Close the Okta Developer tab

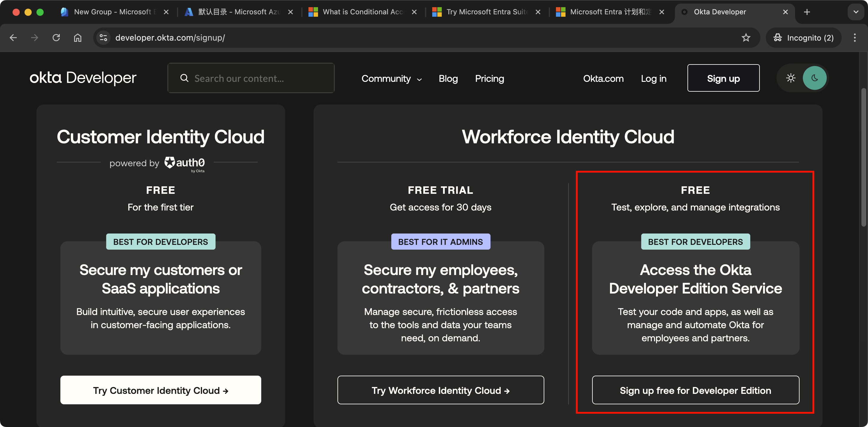[x=785, y=12]
